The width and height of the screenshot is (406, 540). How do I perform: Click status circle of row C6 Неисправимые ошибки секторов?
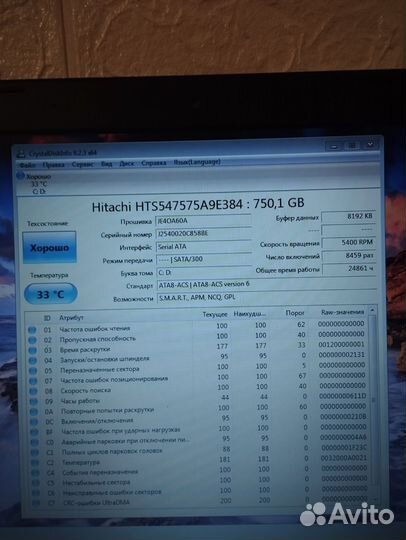coord(36,494)
